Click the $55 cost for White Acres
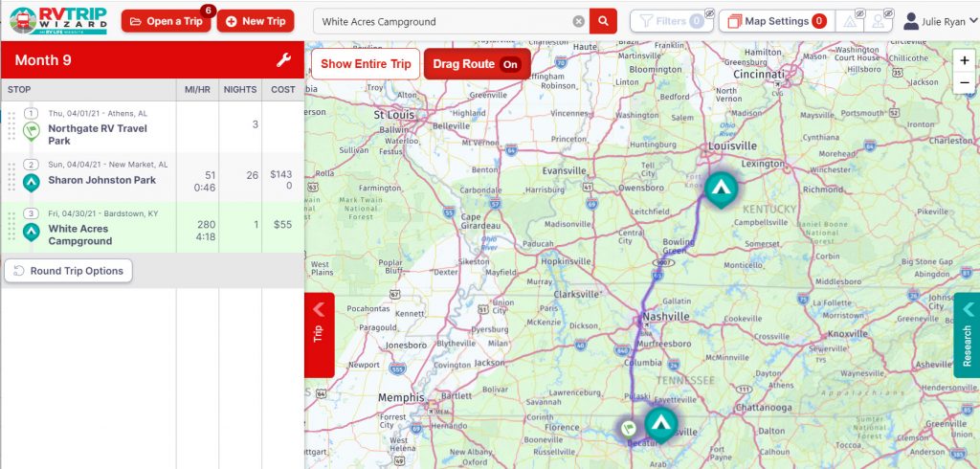Image resolution: width=980 pixels, height=469 pixels. pos(282,225)
